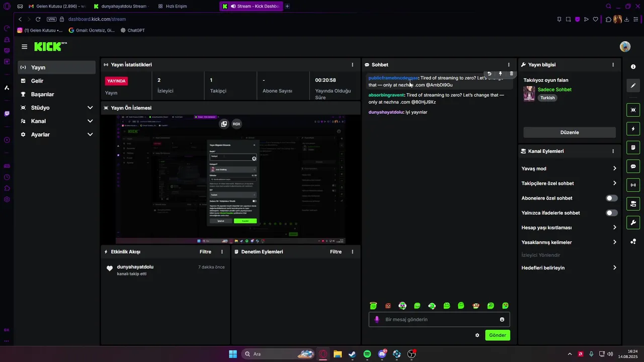
Task: Click the pencil edit-layout icon in the right sidebar
Action: coord(633,85)
